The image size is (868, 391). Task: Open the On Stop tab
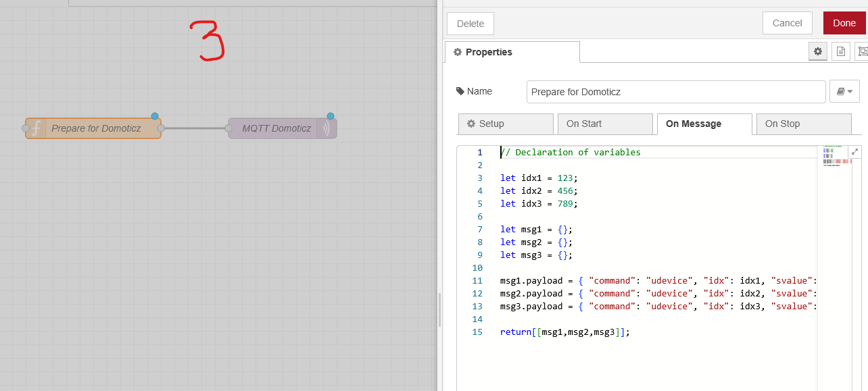pos(804,124)
